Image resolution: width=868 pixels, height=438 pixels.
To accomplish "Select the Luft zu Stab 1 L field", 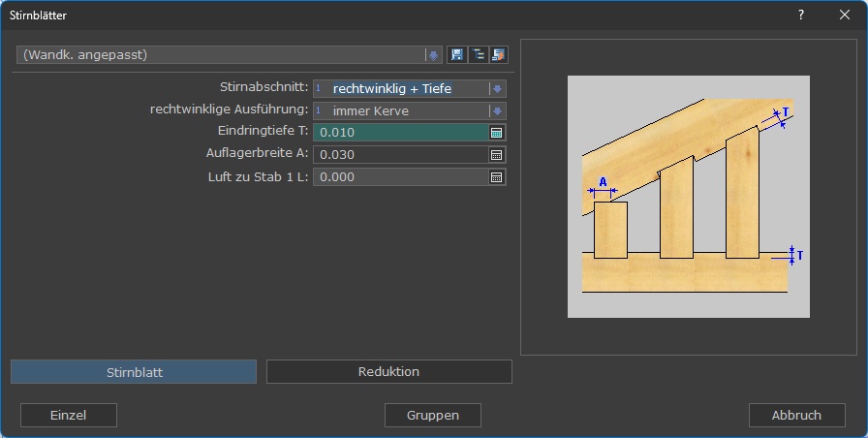I will (400, 177).
